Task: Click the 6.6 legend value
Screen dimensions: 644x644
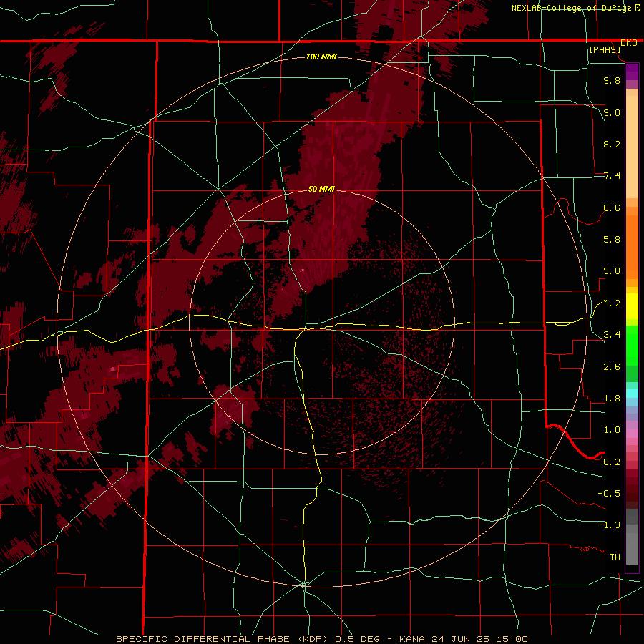Action: 612,208
